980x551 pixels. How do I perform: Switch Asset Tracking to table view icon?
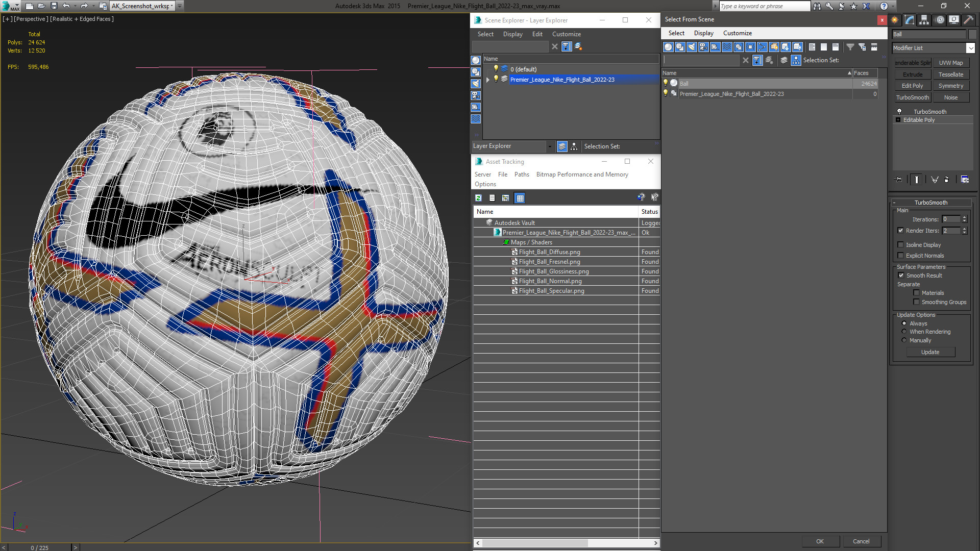(520, 198)
